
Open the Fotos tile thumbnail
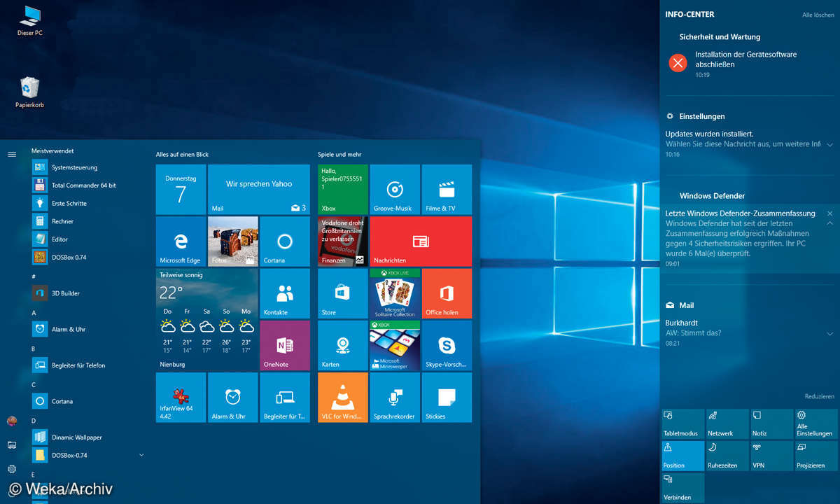[x=233, y=241]
